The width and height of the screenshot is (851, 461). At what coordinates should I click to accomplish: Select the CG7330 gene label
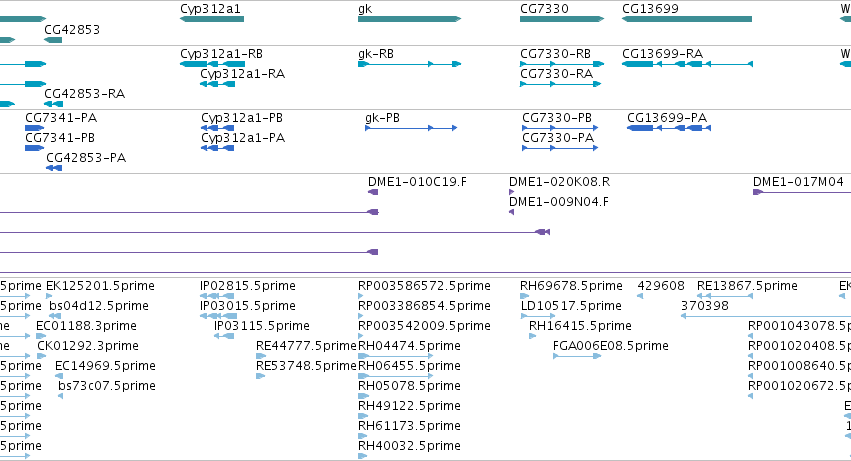click(x=544, y=9)
